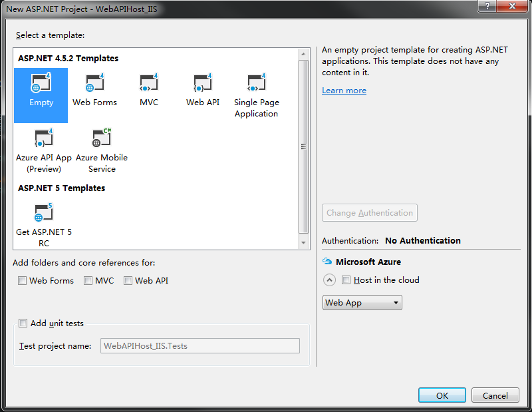Close the New ASP.NET Project dialog
This screenshot has height=412, width=532.
pos(512,6)
